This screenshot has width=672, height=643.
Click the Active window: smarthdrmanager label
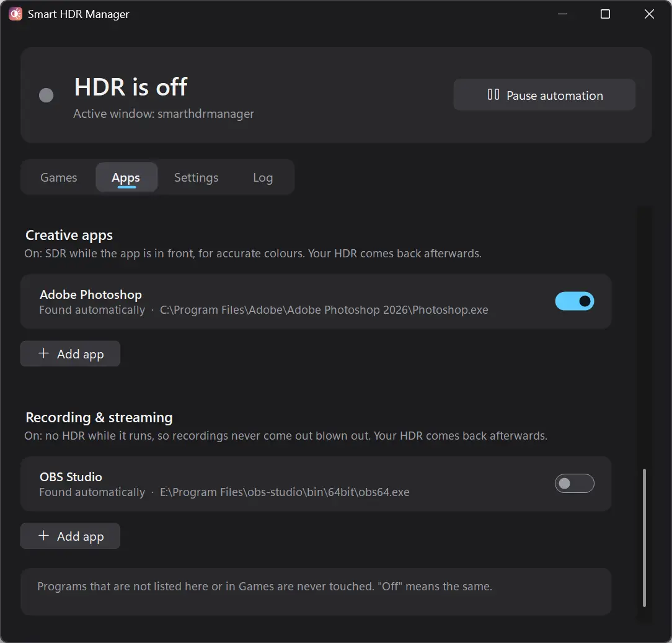click(x=164, y=113)
